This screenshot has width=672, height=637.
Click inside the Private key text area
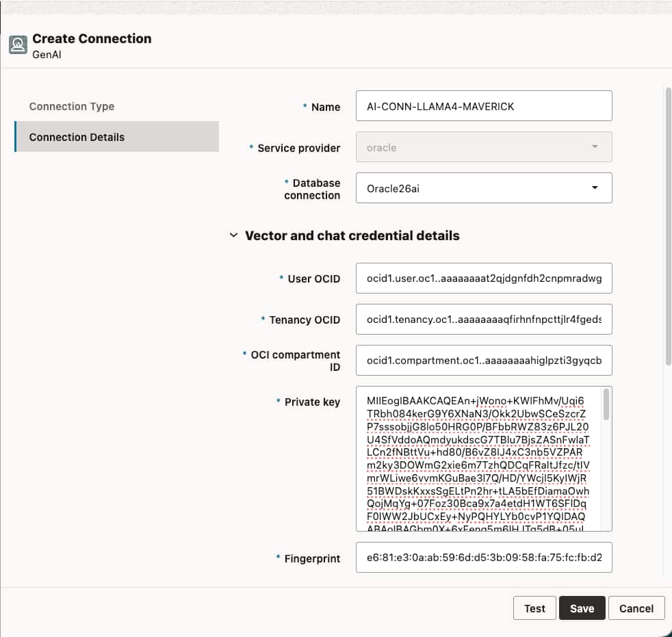click(x=479, y=458)
